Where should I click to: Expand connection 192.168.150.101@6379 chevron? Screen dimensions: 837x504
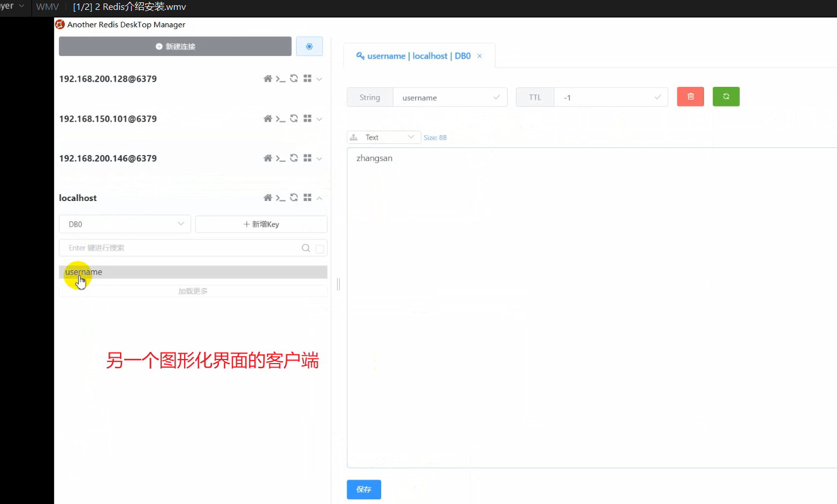click(319, 119)
